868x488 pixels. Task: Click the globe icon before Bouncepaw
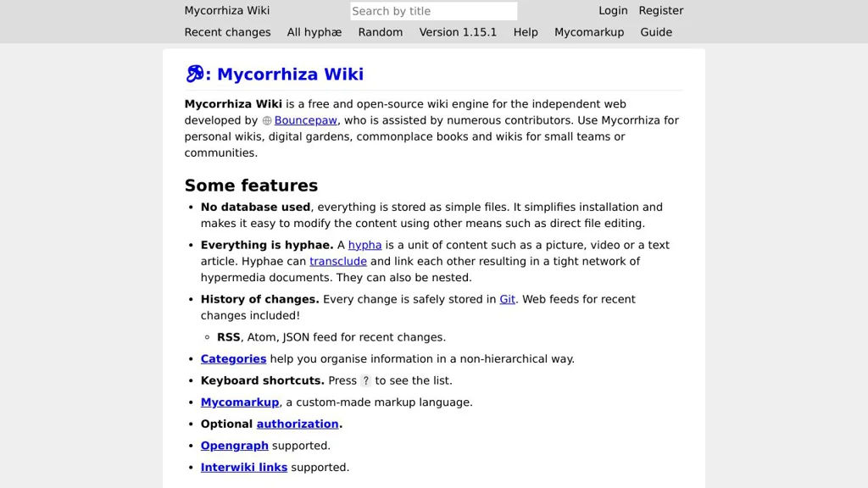267,121
